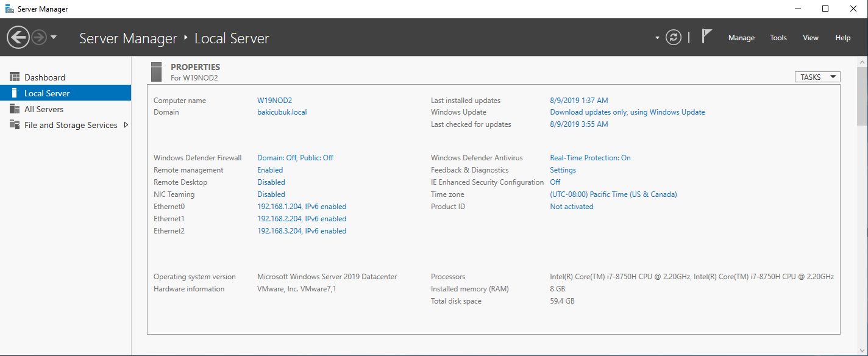Open Feedback & Diagnostics Settings link
868x356 pixels.
click(x=563, y=170)
